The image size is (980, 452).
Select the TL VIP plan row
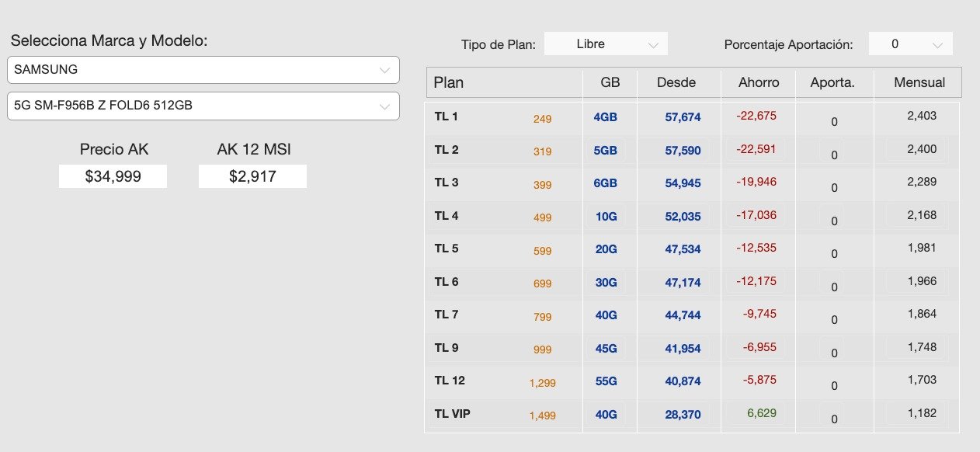pos(692,415)
